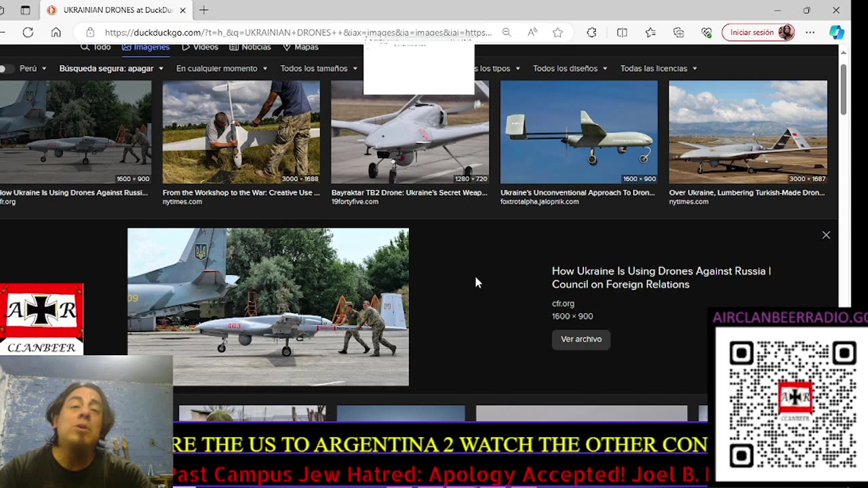Click the cfr.org source link
868x488 pixels.
(563, 304)
